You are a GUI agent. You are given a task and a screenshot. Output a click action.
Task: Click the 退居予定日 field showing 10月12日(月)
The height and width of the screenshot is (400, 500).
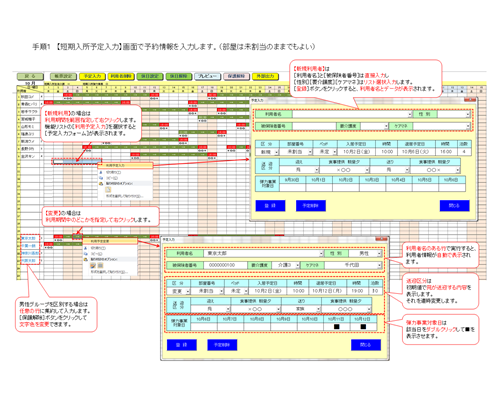[x=327, y=291]
